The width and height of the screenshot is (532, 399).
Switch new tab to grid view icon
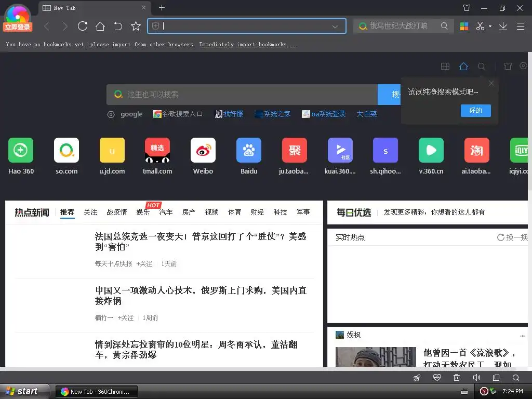pyautogui.click(x=445, y=66)
